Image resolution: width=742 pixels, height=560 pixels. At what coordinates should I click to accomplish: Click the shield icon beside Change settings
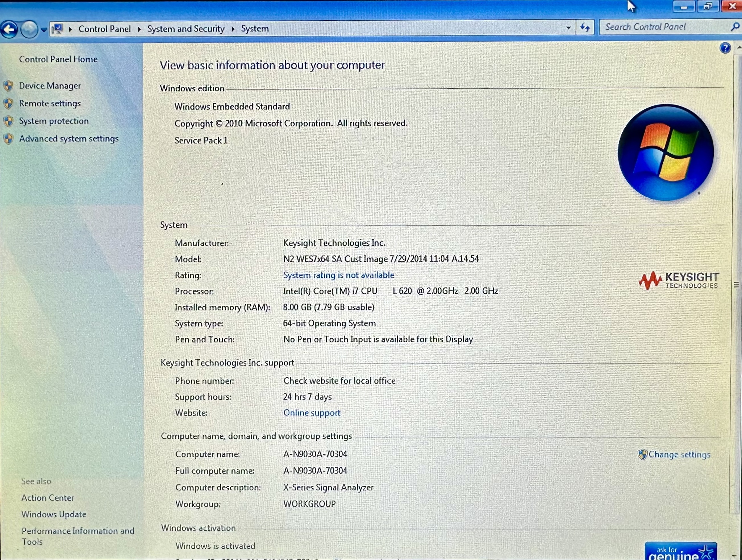642,454
